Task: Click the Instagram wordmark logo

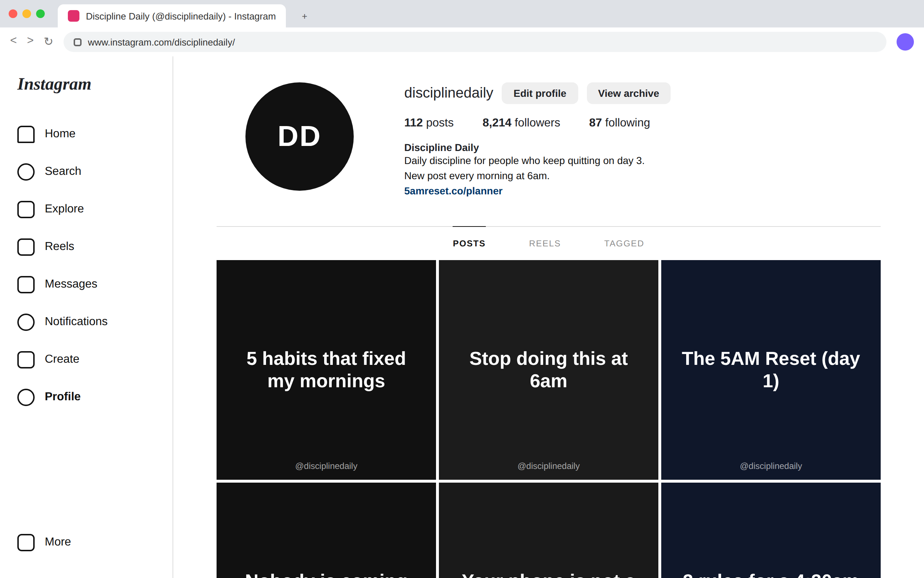Action: pyautogui.click(x=54, y=84)
